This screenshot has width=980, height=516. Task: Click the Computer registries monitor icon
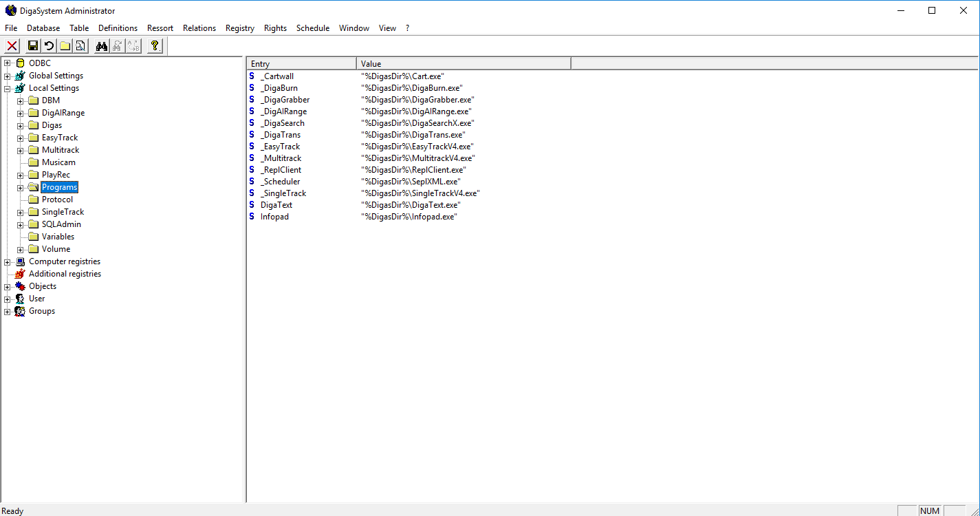(x=20, y=261)
